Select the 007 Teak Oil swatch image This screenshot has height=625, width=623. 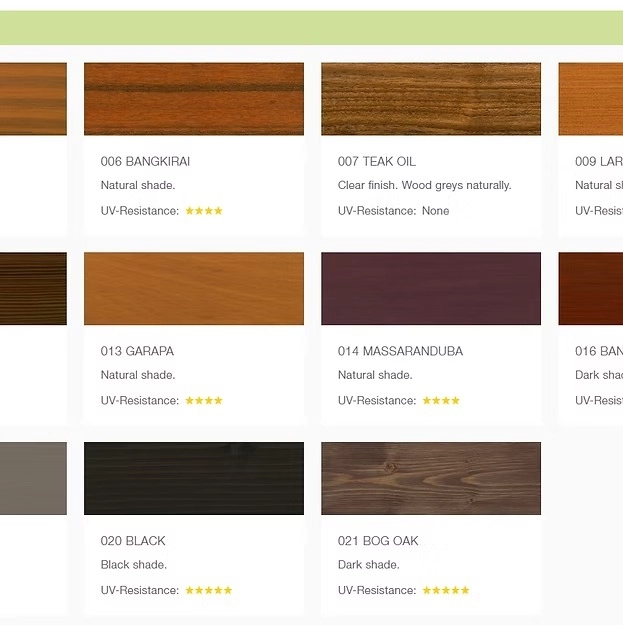431,99
